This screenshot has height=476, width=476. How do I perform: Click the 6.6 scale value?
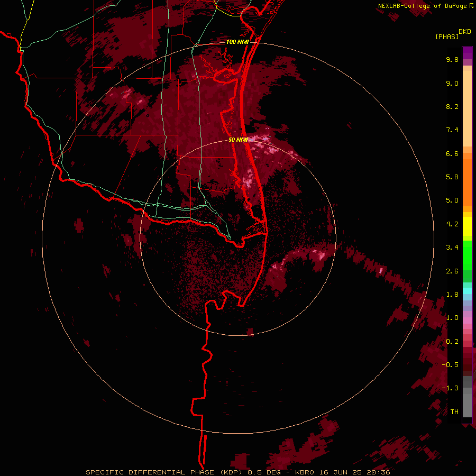452,154
